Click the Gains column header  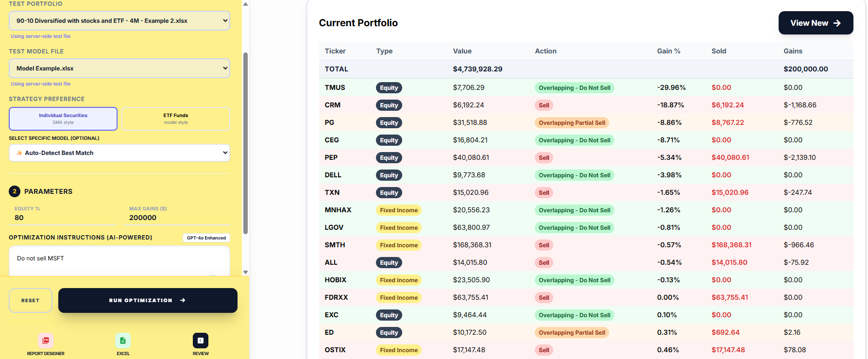793,51
